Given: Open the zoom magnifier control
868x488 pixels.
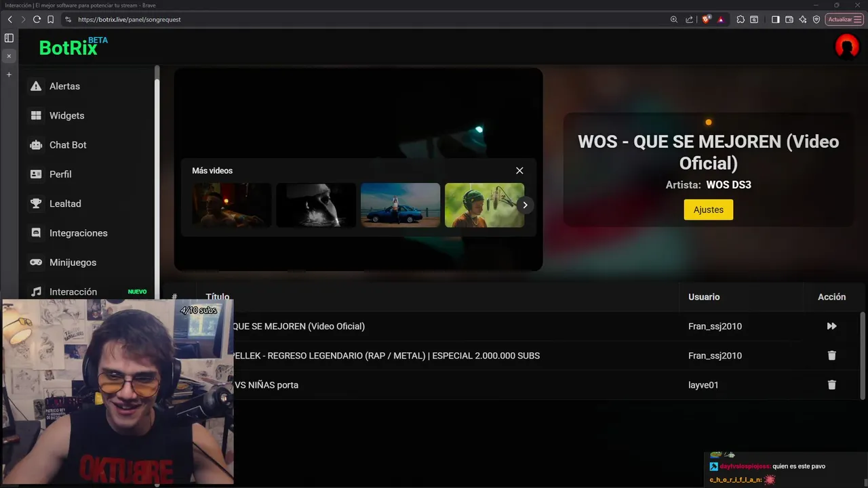Looking at the screenshot, I should click(673, 20).
